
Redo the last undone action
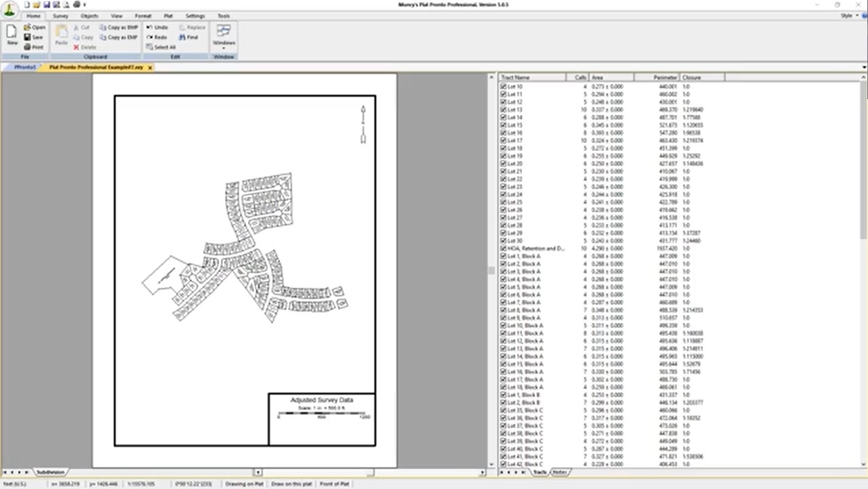point(156,37)
